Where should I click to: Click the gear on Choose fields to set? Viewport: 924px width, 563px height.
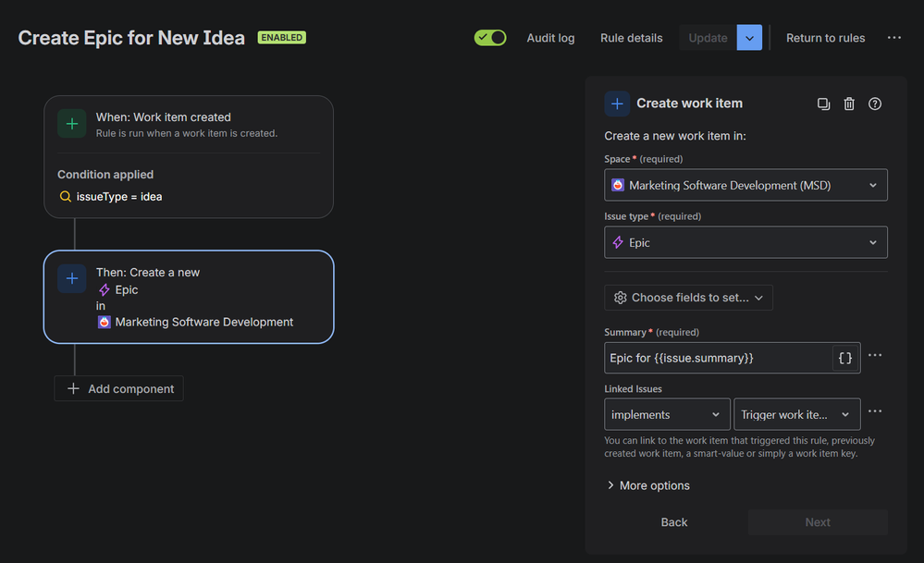tap(620, 298)
